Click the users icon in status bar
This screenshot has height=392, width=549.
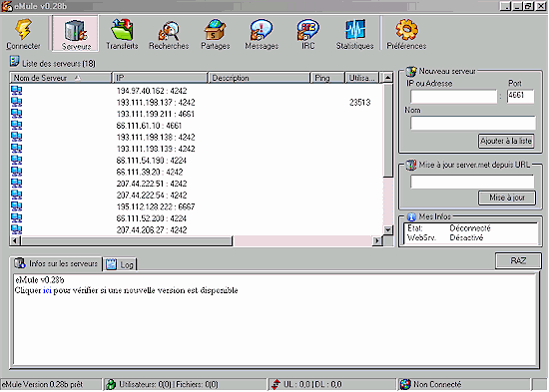click(x=111, y=384)
